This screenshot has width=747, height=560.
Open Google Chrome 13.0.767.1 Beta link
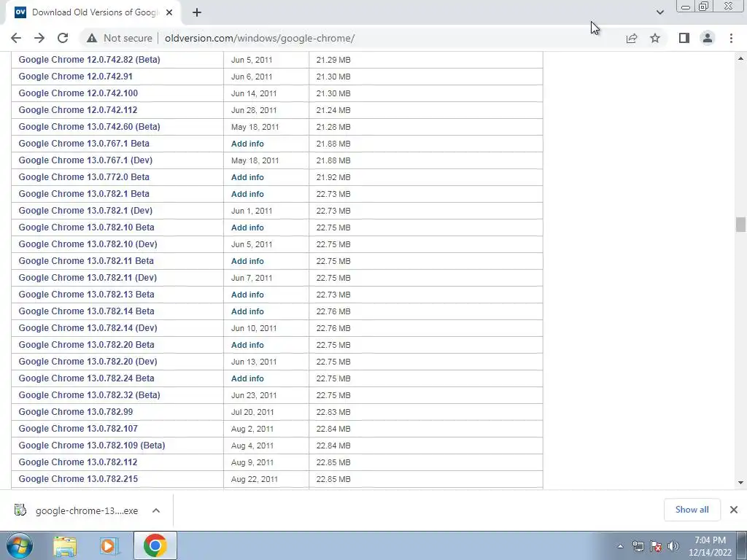[x=84, y=144]
